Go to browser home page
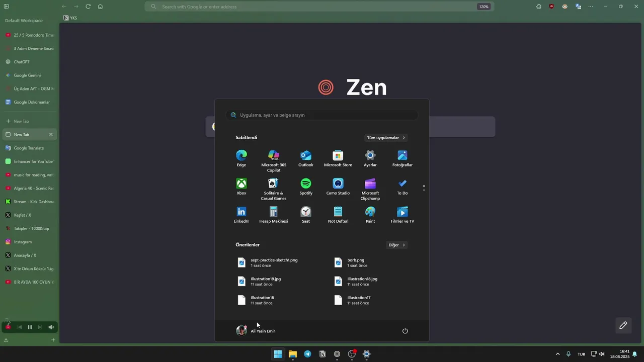 (100, 7)
